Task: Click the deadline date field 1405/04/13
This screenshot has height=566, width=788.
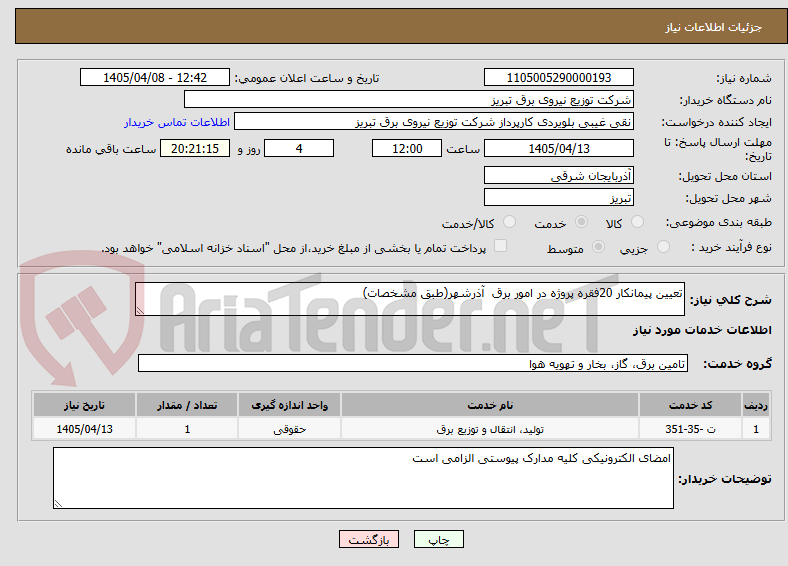Action: (558, 148)
